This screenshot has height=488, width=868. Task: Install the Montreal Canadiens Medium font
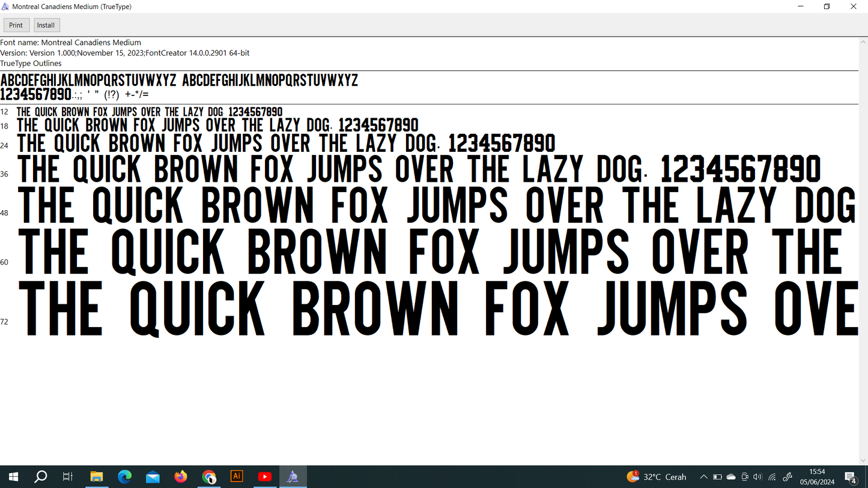click(x=46, y=25)
